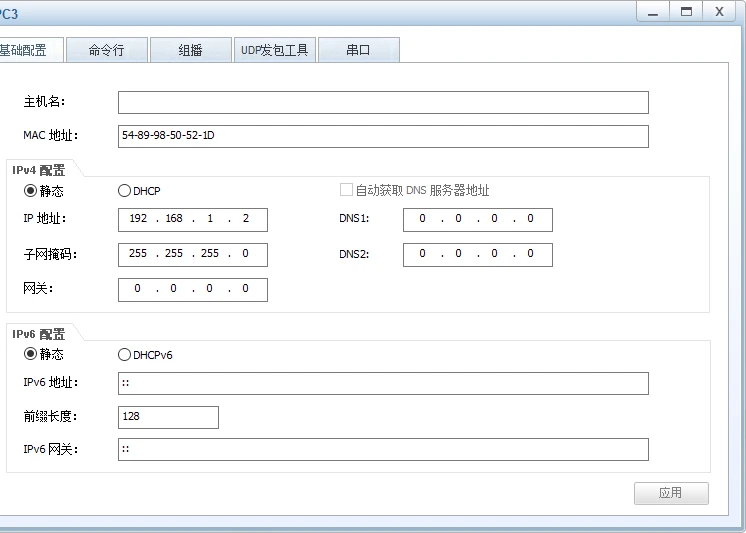Click the 前缀长度 field showing 128

[x=168, y=417]
